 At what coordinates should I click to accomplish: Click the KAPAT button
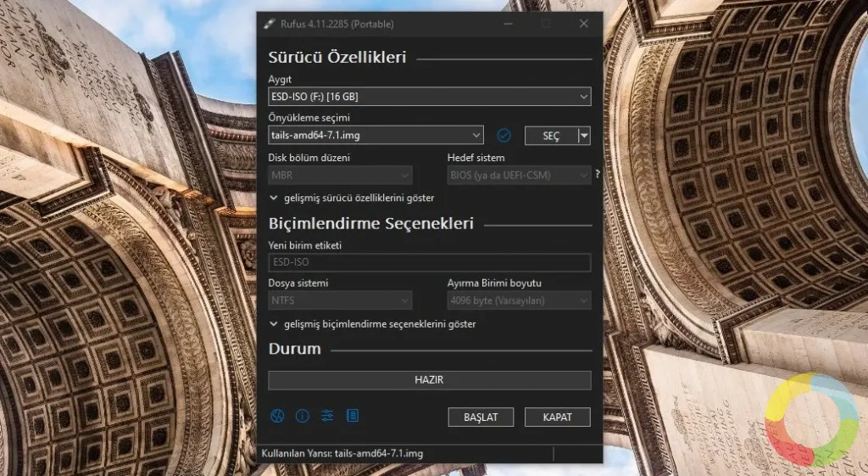(x=558, y=417)
